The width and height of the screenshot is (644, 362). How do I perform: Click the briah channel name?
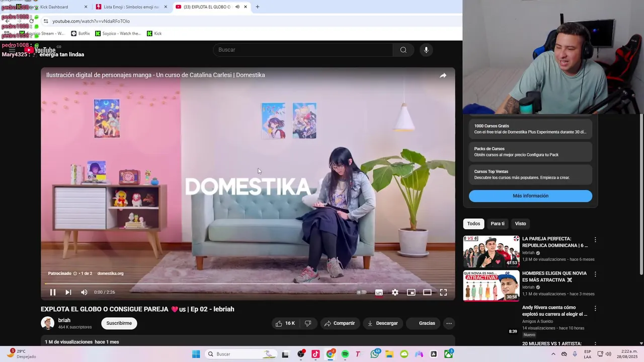(64, 320)
